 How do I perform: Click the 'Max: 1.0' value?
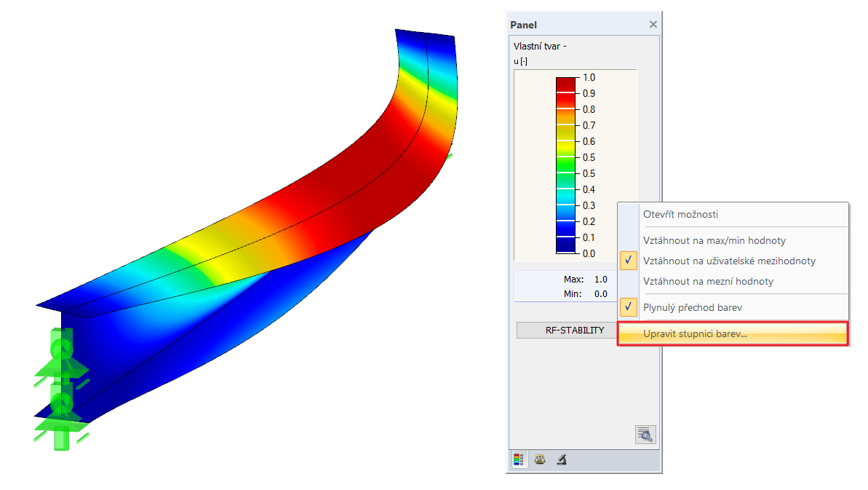pyautogui.click(x=601, y=280)
